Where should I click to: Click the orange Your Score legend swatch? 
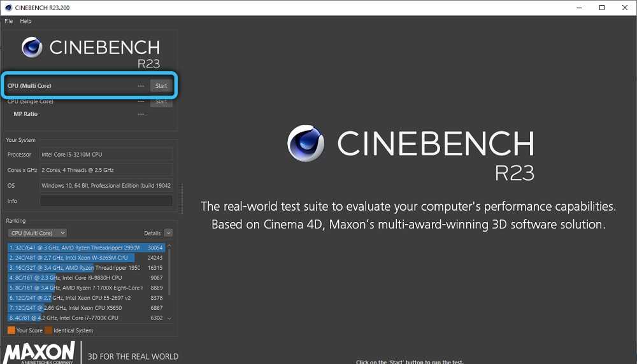click(11, 330)
